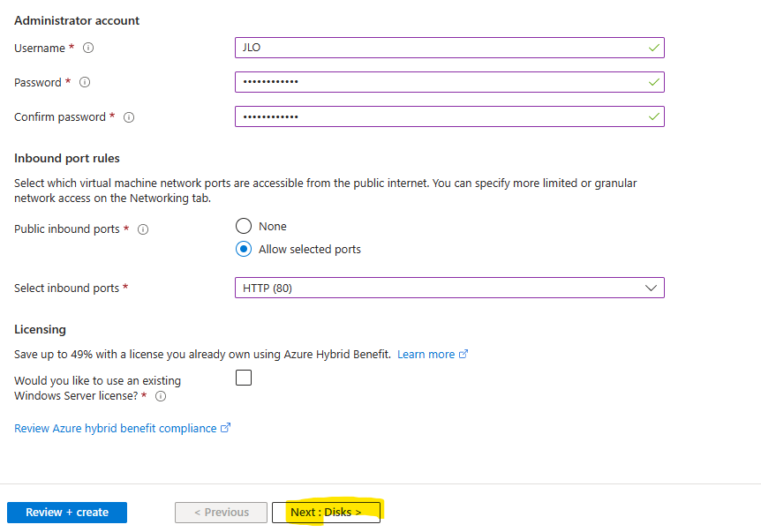The image size is (761, 532).
Task: Open the Learn more link
Action: [426, 354]
